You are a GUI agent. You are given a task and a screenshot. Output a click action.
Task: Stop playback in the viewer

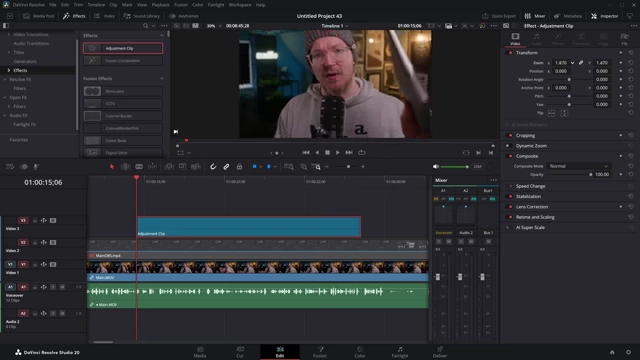click(327, 152)
